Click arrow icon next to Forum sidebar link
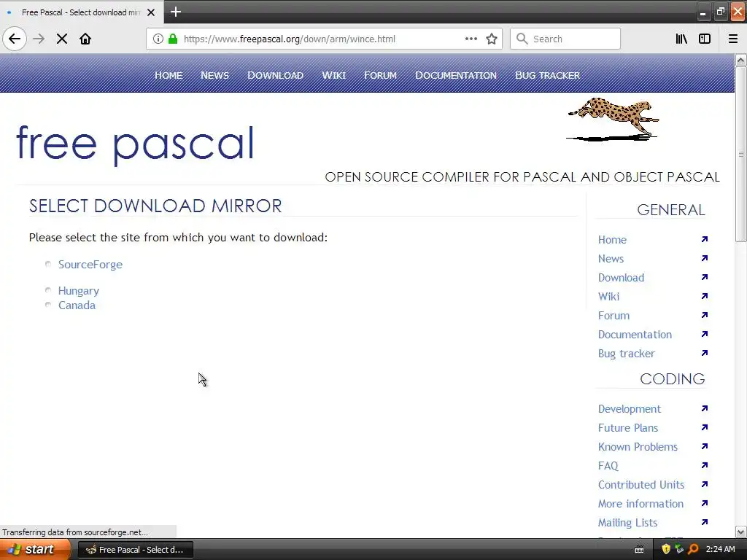The image size is (747, 560). click(x=705, y=315)
